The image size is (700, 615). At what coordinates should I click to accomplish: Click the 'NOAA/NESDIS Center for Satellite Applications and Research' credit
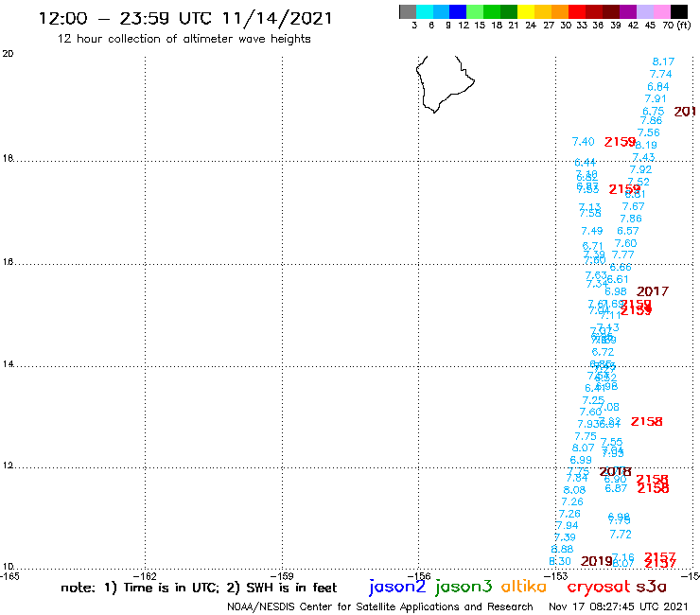pos(380,606)
